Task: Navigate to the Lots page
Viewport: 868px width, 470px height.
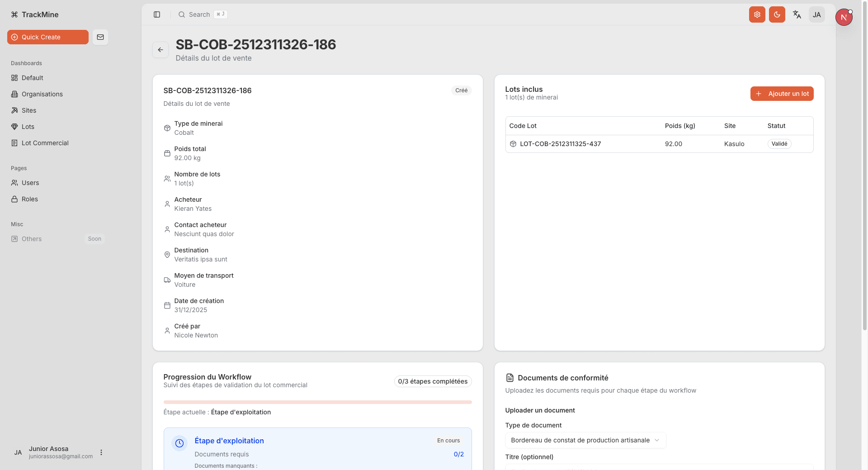Action: 28,127
